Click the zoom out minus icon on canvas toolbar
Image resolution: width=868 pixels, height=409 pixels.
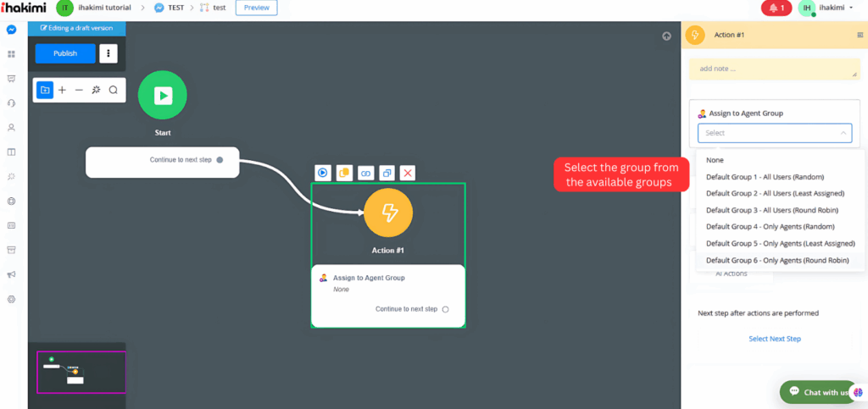[x=79, y=90]
